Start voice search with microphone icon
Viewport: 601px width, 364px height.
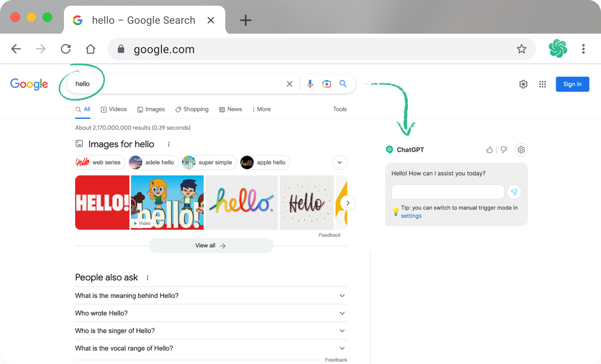pyautogui.click(x=310, y=84)
